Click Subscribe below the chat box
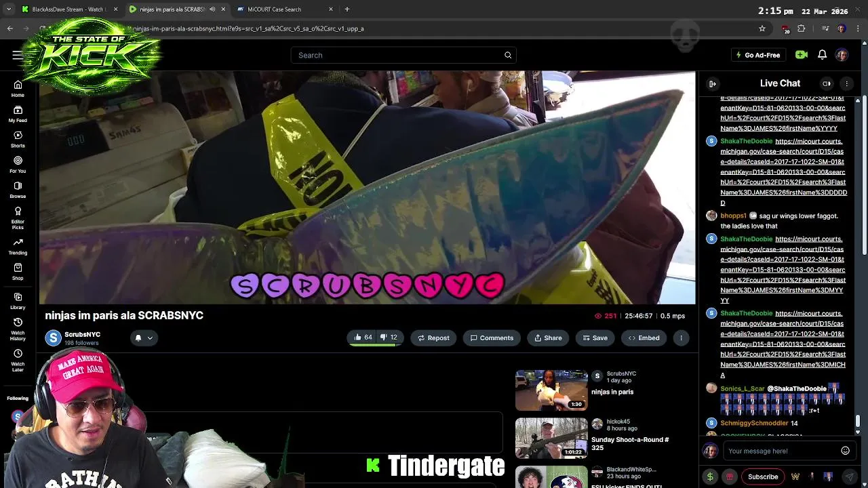Viewport: 868px width, 488px height. pos(763,476)
